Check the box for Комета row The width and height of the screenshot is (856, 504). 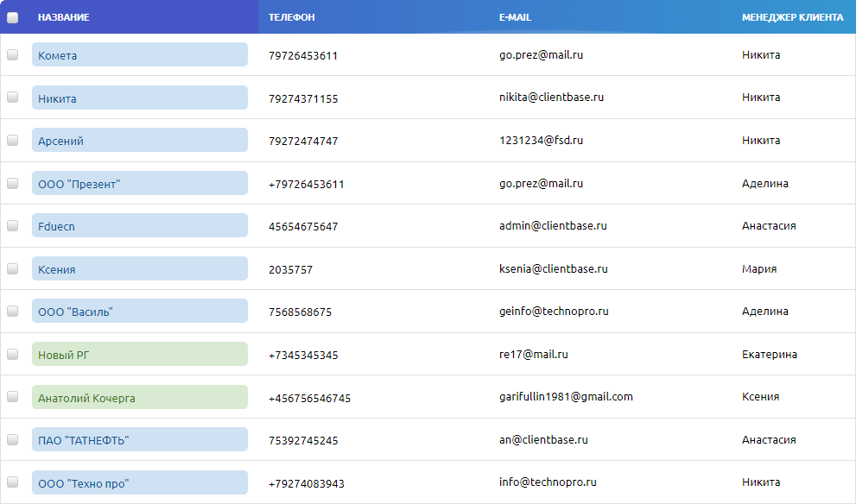[13, 54]
